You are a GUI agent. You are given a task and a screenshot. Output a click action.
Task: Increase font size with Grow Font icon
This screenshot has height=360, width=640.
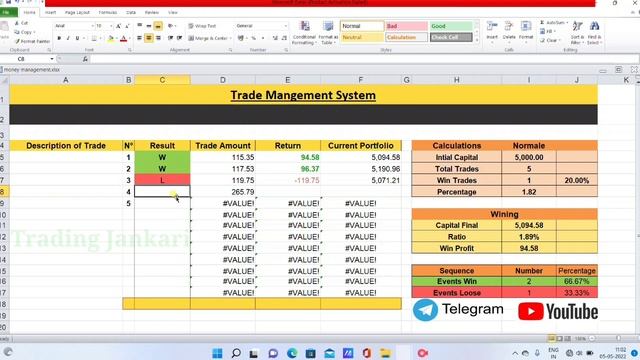[x=118, y=26]
